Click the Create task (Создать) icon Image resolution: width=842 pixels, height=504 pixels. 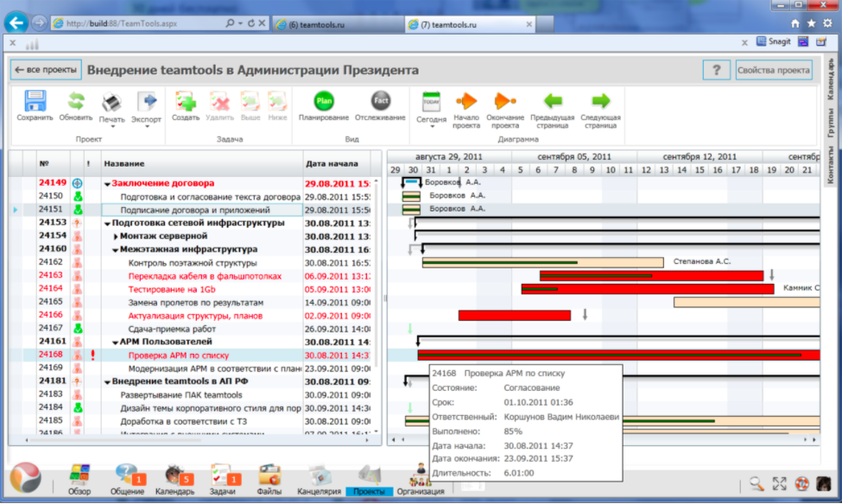[185, 103]
